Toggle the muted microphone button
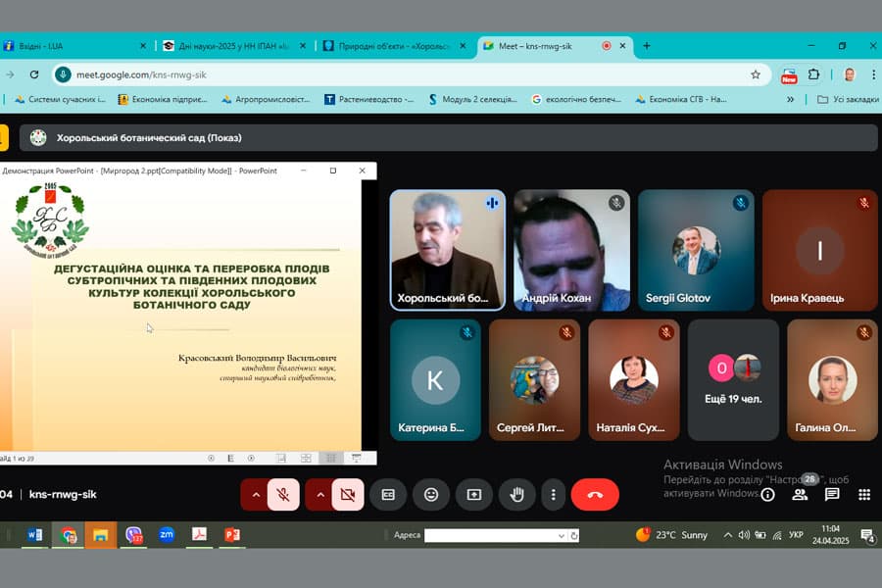This screenshot has height=588, width=882. tap(283, 495)
